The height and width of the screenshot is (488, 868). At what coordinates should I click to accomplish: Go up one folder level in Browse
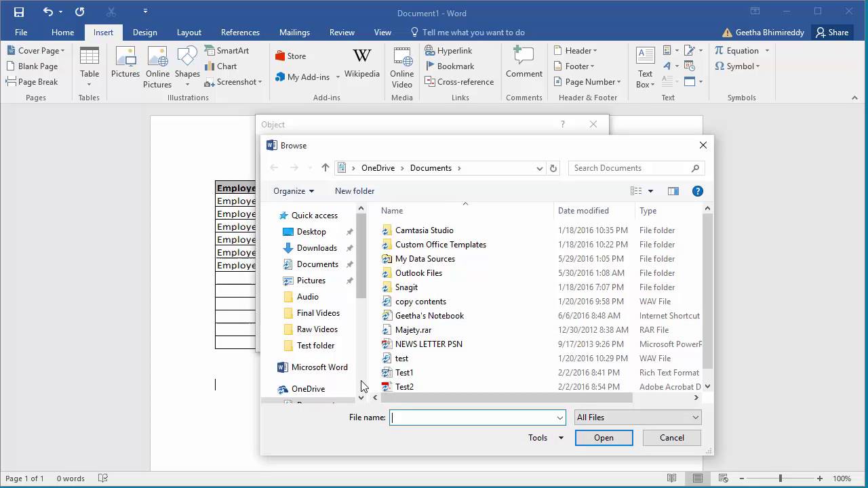pyautogui.click(x=325, y=168)
